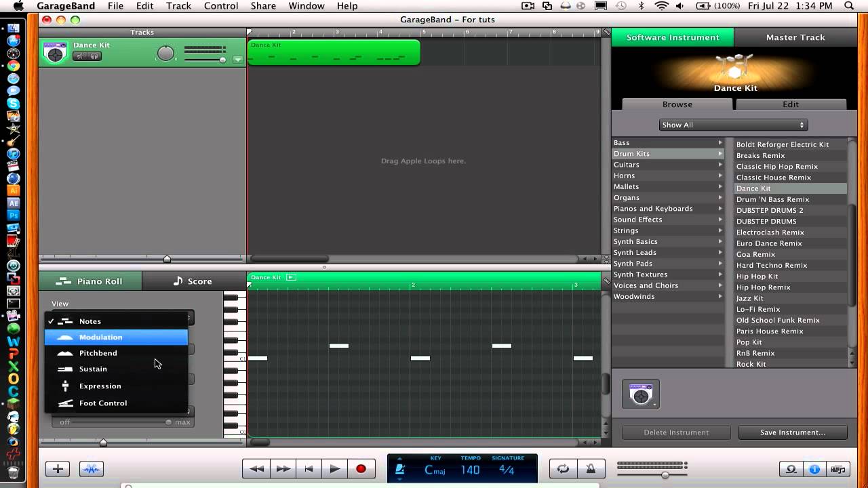Viewport: 868px width, 488px height.
Task: Start playback with the play button
Action: (x=334, y=468)
